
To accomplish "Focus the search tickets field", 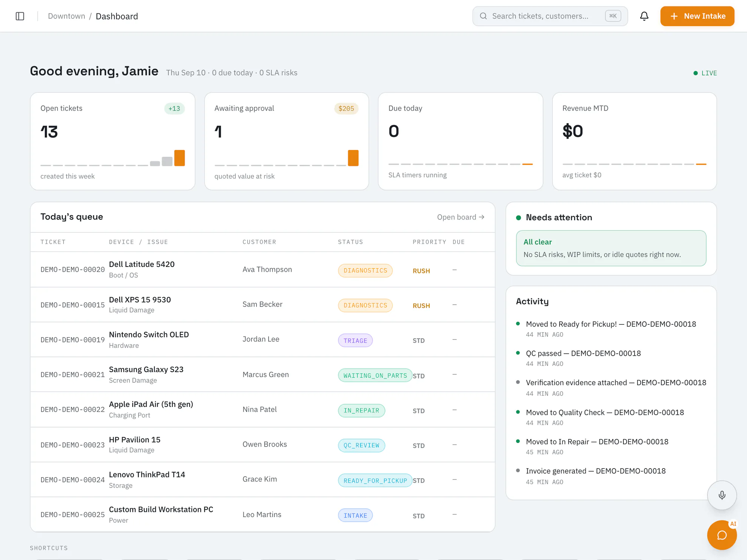I will pyautogui.click(x=550, y=16).
